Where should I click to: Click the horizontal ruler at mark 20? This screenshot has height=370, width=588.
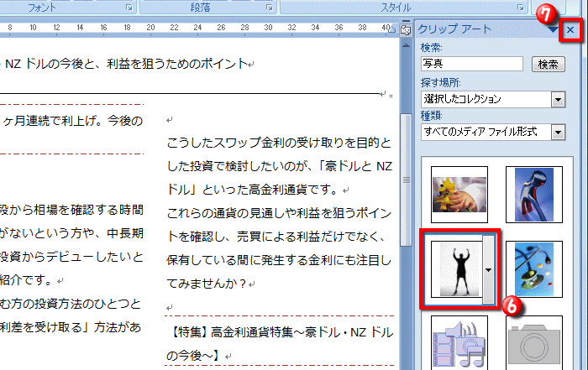[x=150, y=28]
